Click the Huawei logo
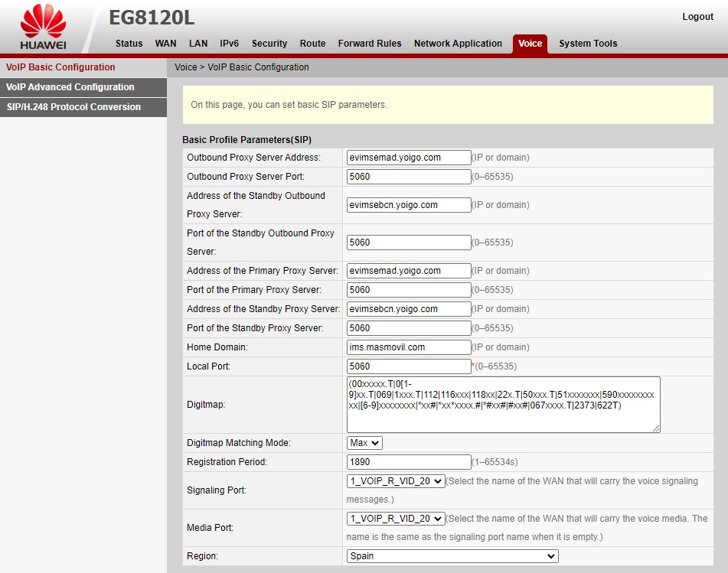Viewport: 728px width, 573px height. point(43,27)
